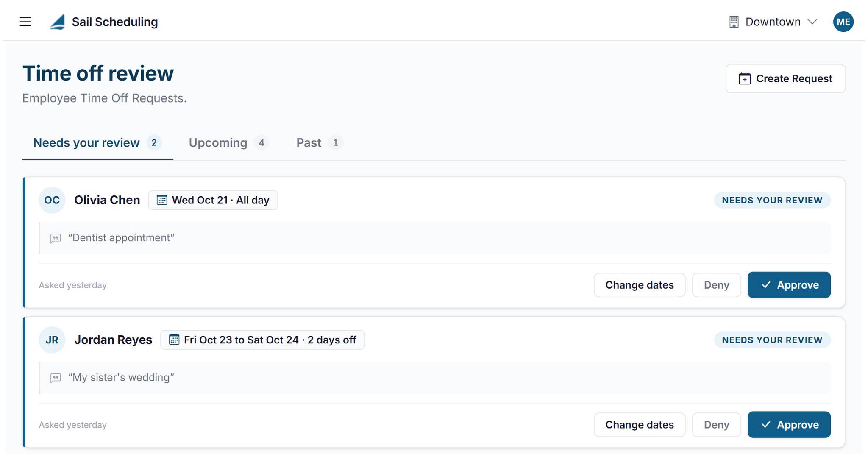This screenshot has width=868, height=454.
Task: Switch to the Upcoming tab
Action: (x=229, y=143)
